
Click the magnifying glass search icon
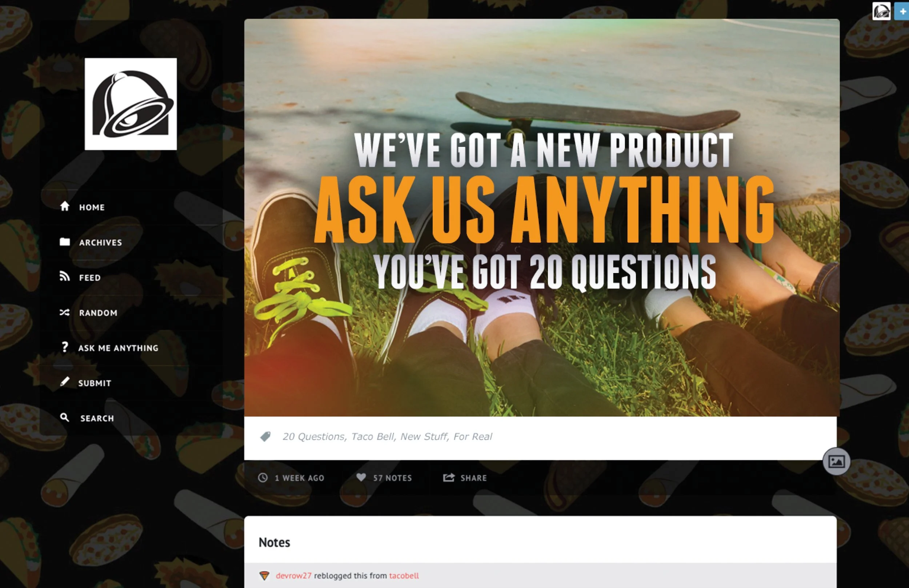[x=65, y=417]
